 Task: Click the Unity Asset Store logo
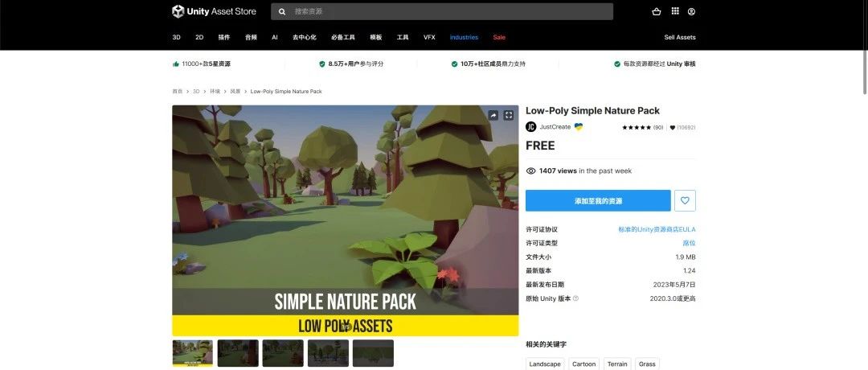(214, 11)
